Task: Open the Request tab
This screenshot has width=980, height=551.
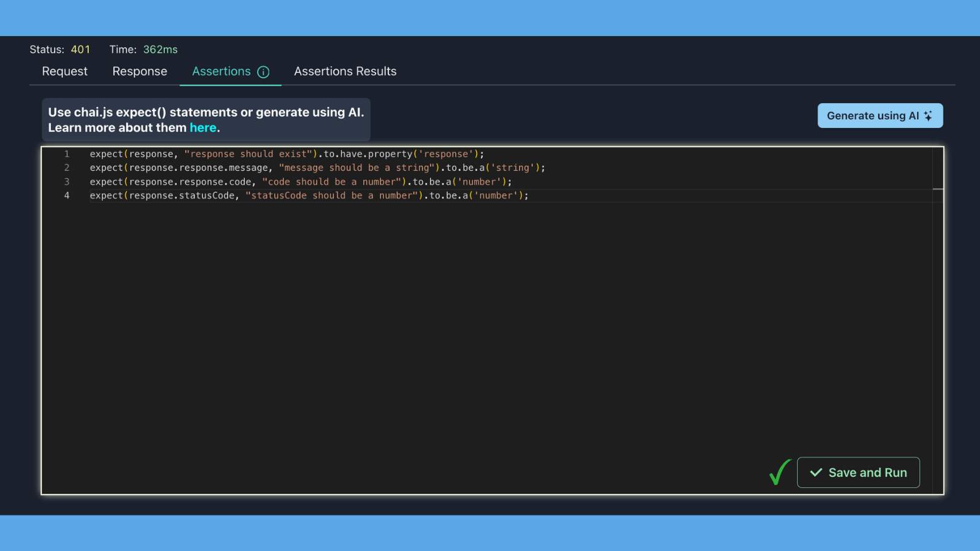Action: pyautogui.click(x=65, y=71)
